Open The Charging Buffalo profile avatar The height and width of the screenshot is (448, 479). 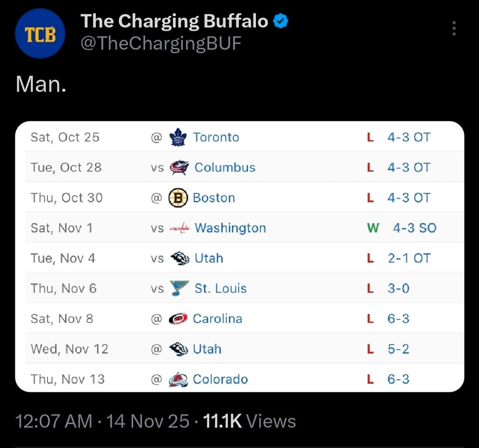click(40, 34)
